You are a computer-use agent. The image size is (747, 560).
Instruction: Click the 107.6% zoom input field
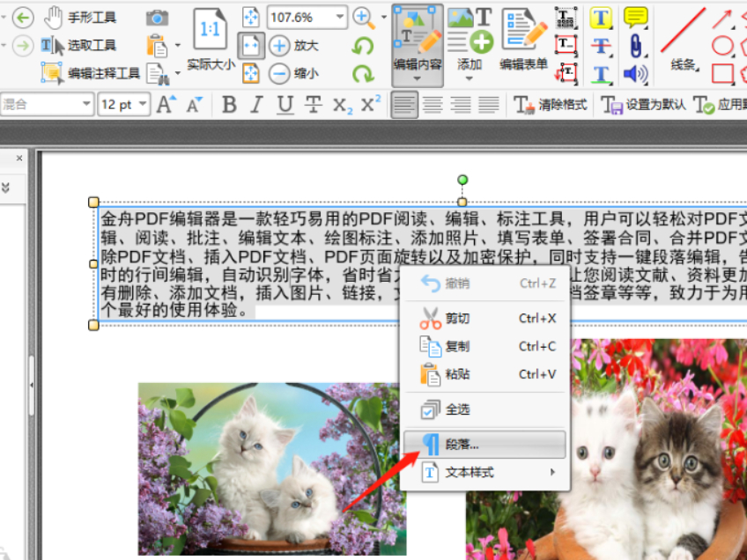[300, 18]
